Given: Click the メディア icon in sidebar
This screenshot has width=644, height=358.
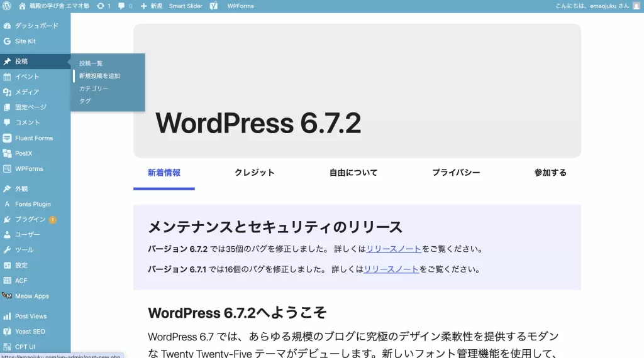Looking at the screenshot, I should coord(7,92).
